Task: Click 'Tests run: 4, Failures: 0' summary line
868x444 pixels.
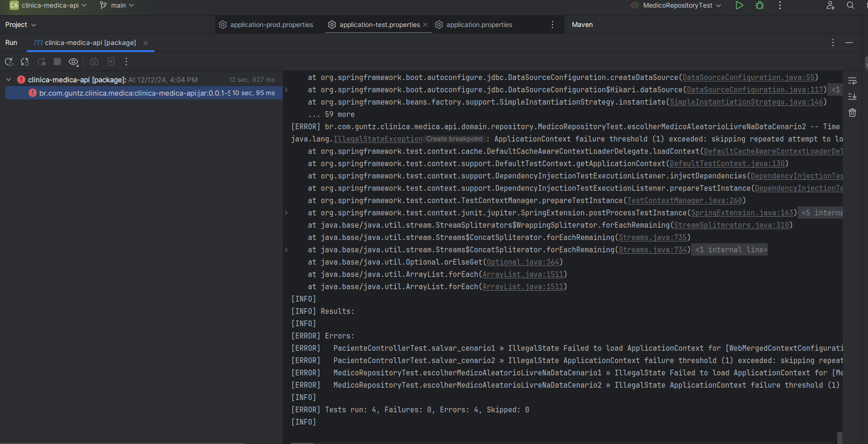Action: 410,409
